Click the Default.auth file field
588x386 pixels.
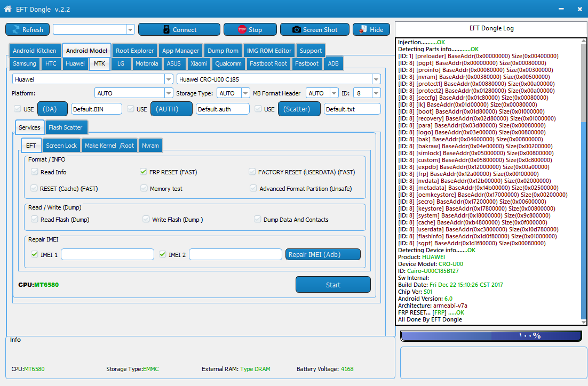[223, 109]
